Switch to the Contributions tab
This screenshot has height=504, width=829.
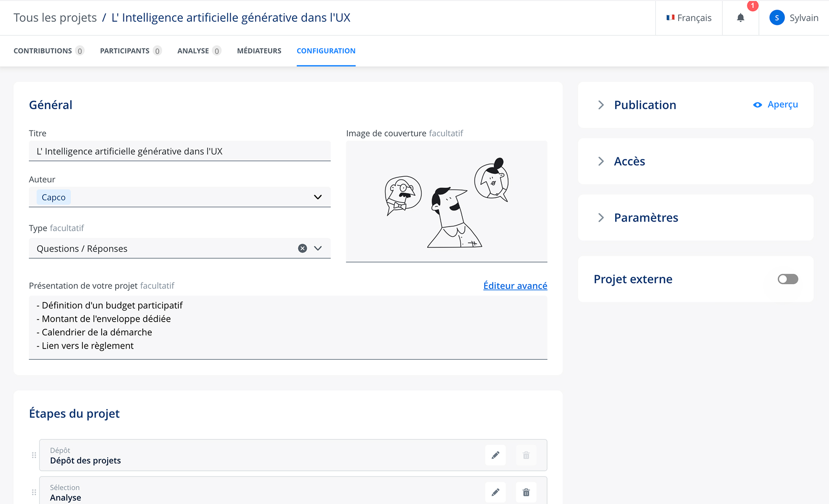43,51
